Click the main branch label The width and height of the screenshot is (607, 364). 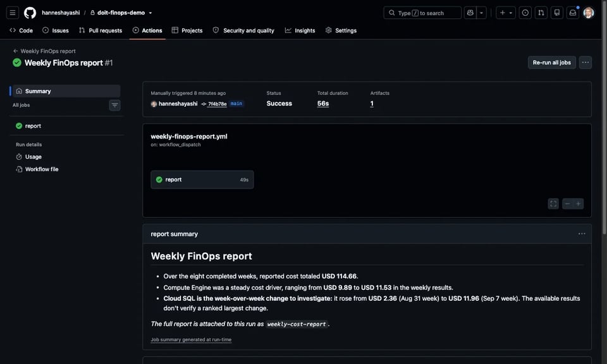point(236,104)
